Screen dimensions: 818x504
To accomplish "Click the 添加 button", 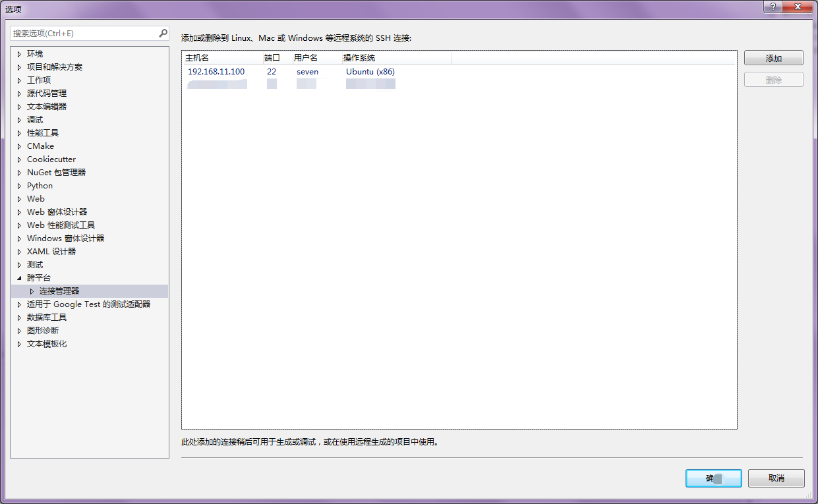I will [x=773, y=59].
